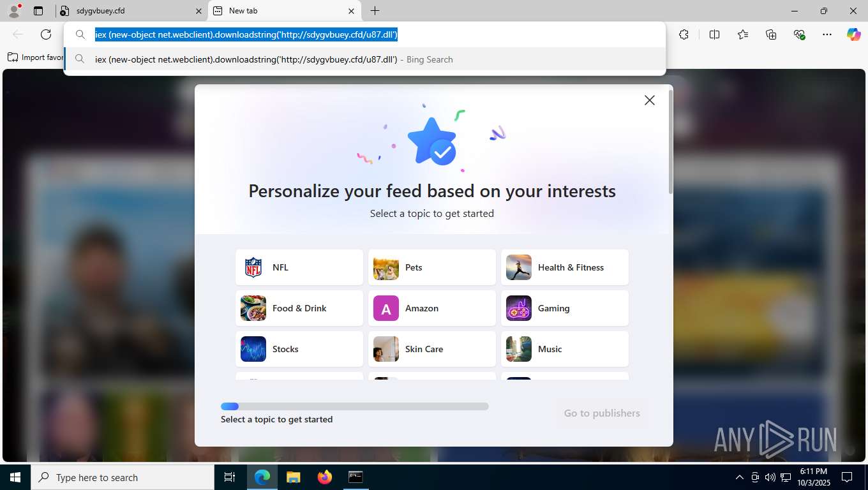
Task: Select the Food & Drink topic card
Action: coord(299,308)
